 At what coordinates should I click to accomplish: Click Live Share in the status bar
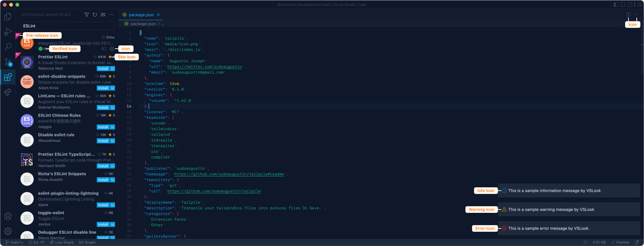[62, 242]
